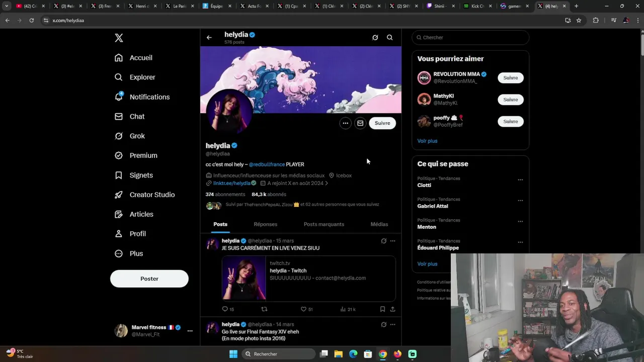Open Signets bookmarks in sidebar

(134, 175)
